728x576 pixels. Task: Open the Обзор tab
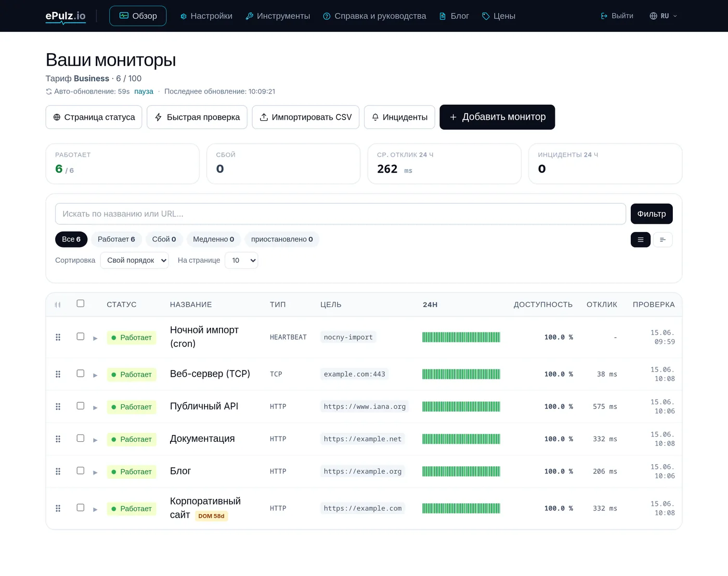coord(138,16)
